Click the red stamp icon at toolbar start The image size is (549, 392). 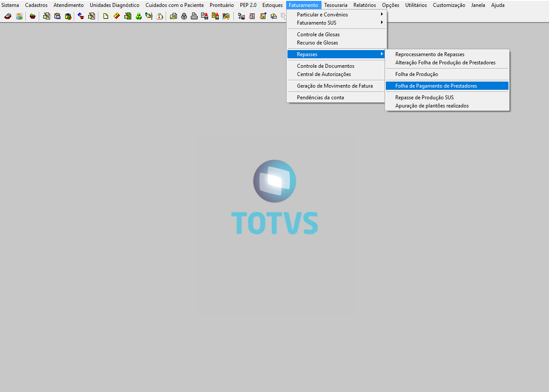click(7, 16)
